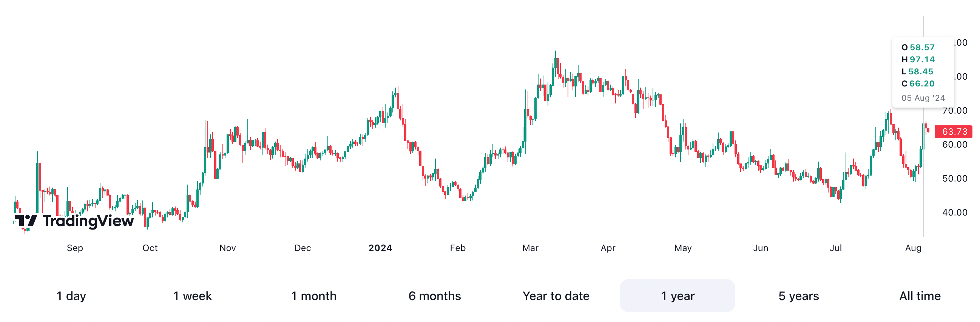The image size is (980, 322).
Task: Click the 2024 label on the time axis
Action: pyautogui.click(x=380, y=248)
